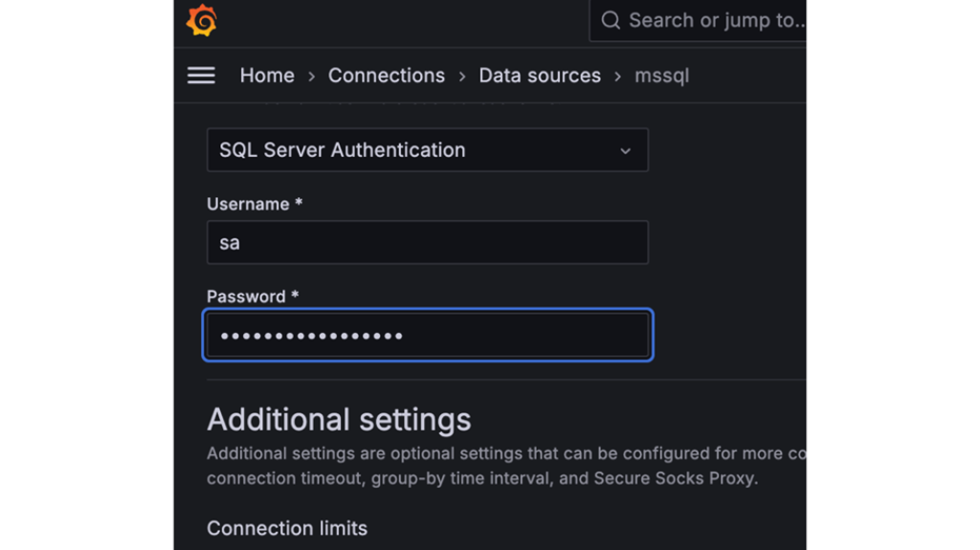Go to Home via breadcrumb

pyautogui.click(x=267, y=76)
